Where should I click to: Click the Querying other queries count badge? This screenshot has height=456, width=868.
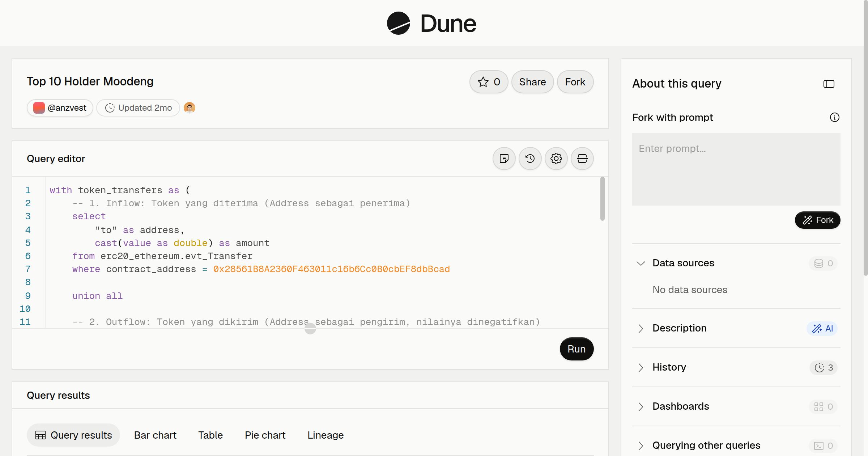(x=823, y=446)
